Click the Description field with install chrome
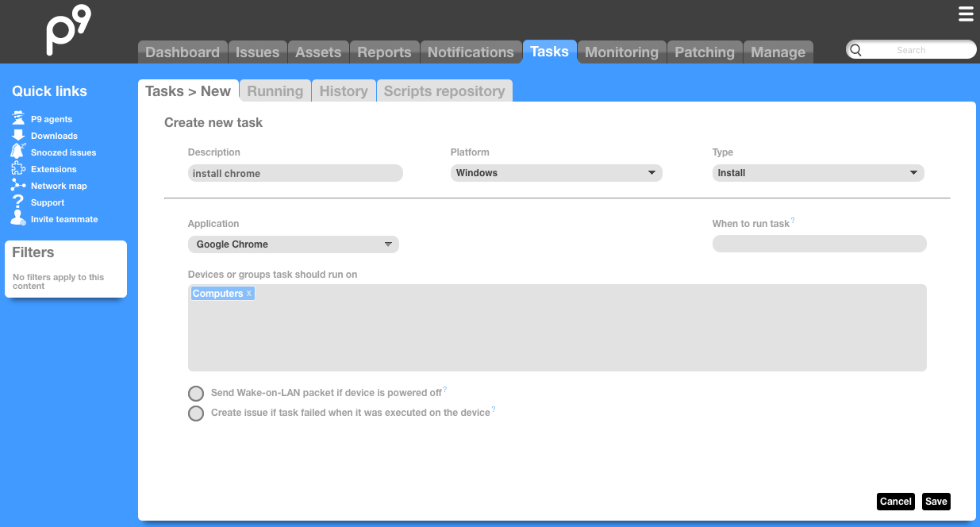 (295, 173)
